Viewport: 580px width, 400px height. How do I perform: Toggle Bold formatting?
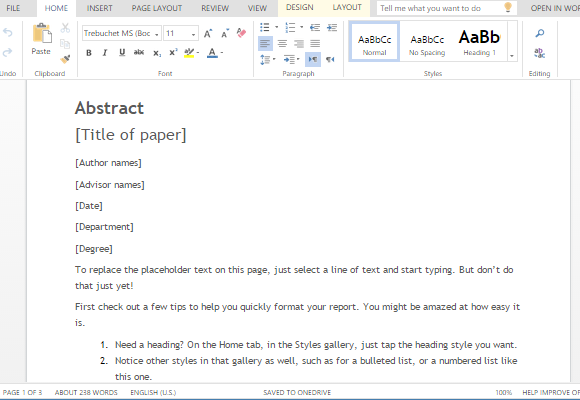coord(89,53)
